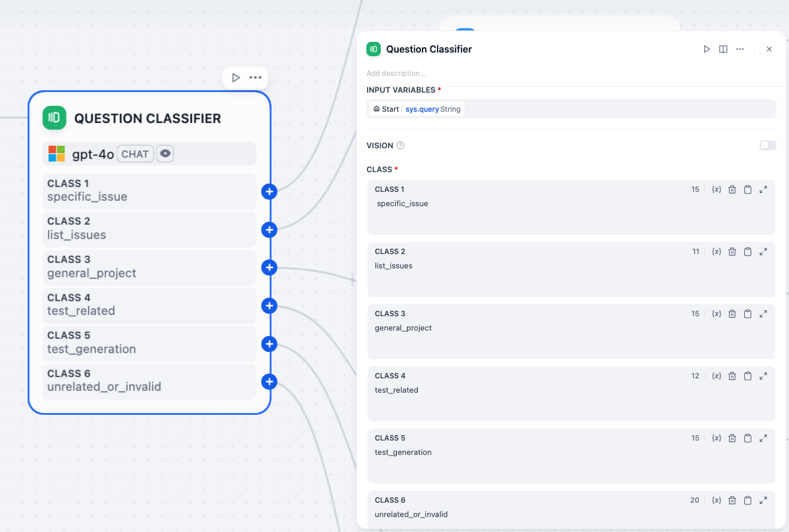
Task: Click the Add description field
Action: [396, 73]
